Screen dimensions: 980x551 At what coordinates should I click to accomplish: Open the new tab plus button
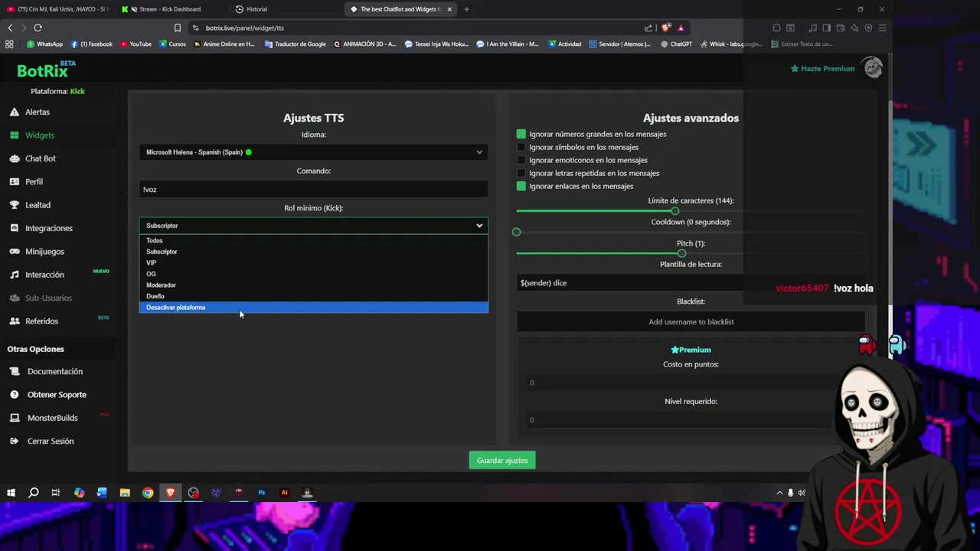(x=466, y=9)
